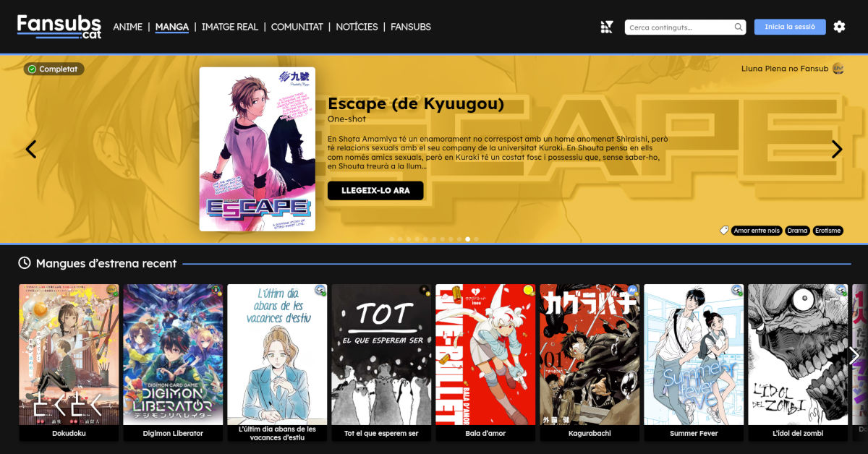Open the catalog filter icon

(607, 27)
